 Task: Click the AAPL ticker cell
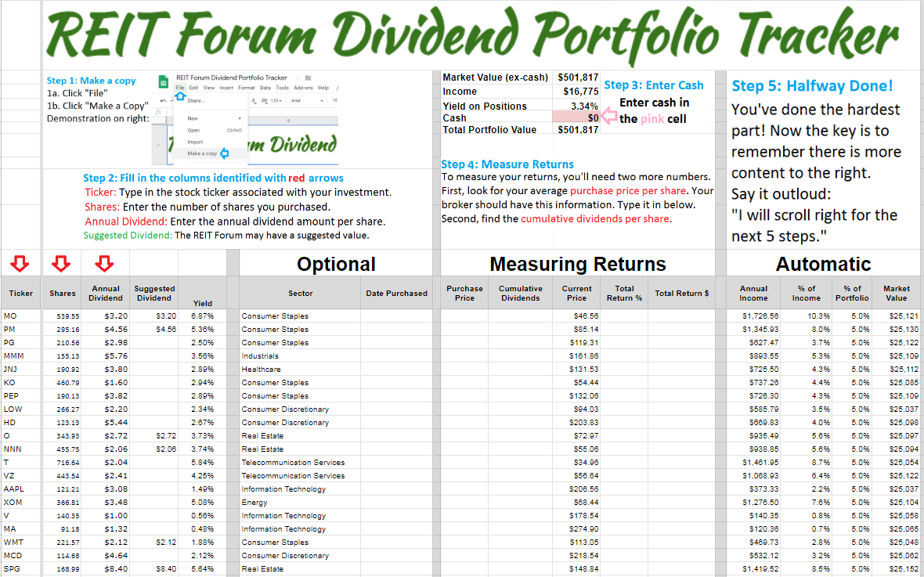[x=20, y=489]
